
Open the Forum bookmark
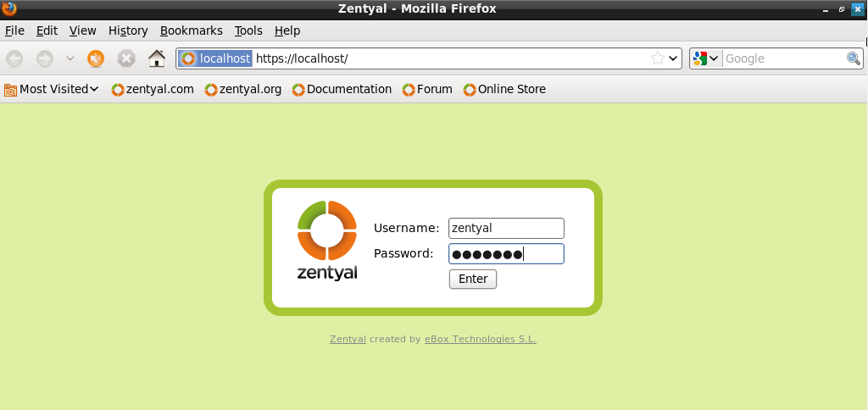[427, 89]
